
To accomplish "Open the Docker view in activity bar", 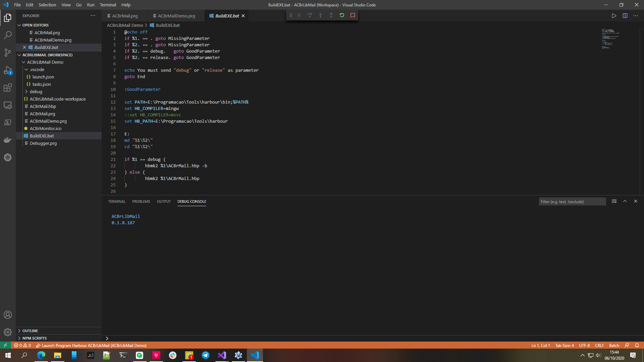I will [x=8, y=140].
